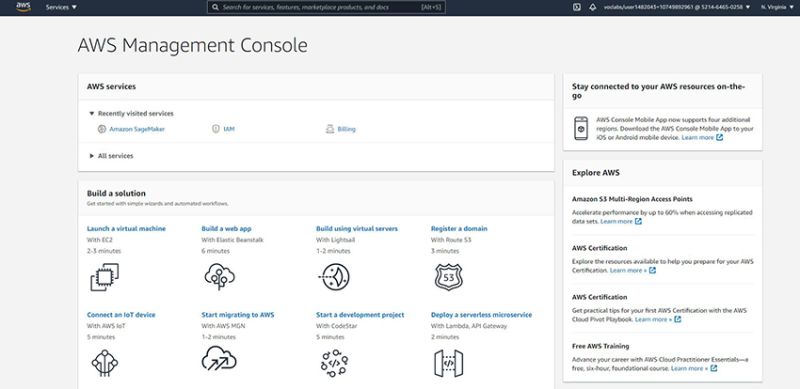Screen dimensions: 800x389
Task: Click the IAM shield icon
Action: pos(216,129)
